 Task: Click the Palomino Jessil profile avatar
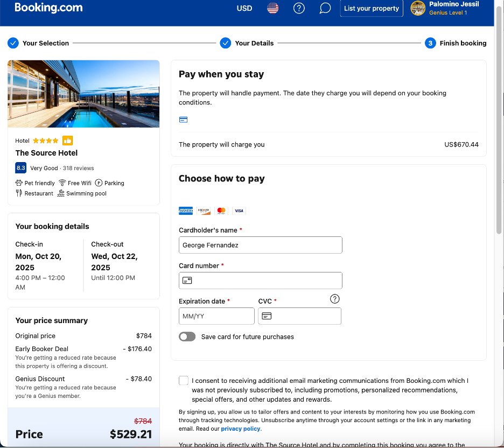[x=418, y=8]
